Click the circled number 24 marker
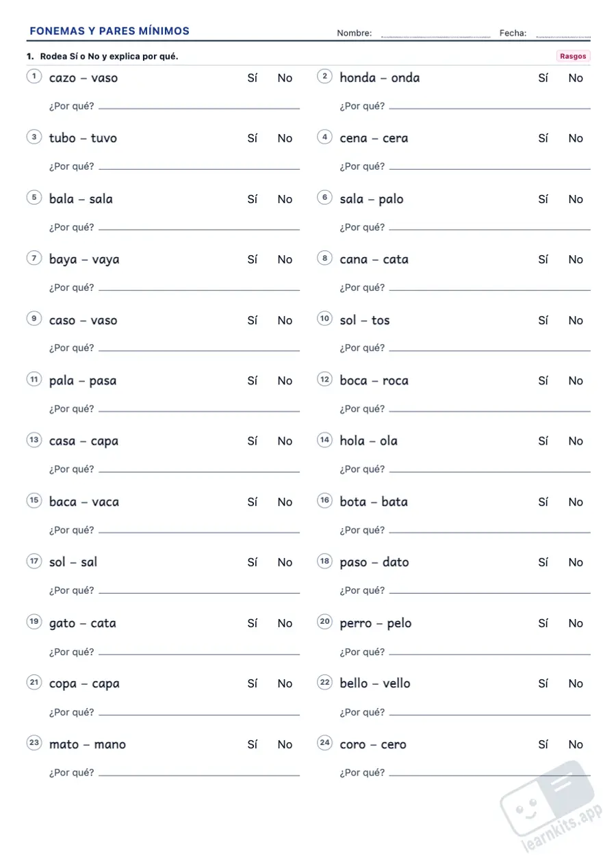This screenshot has height=868, width=616. (324, 742)
